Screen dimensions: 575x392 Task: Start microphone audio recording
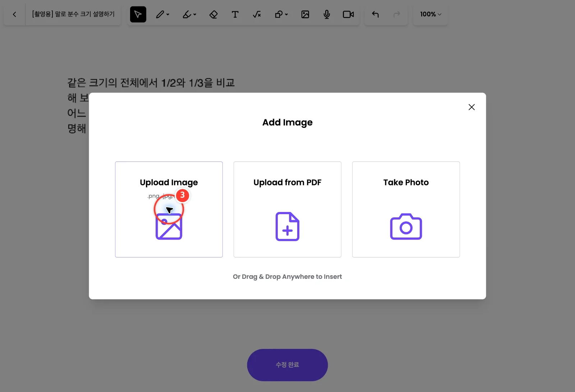tap(327, 14)
